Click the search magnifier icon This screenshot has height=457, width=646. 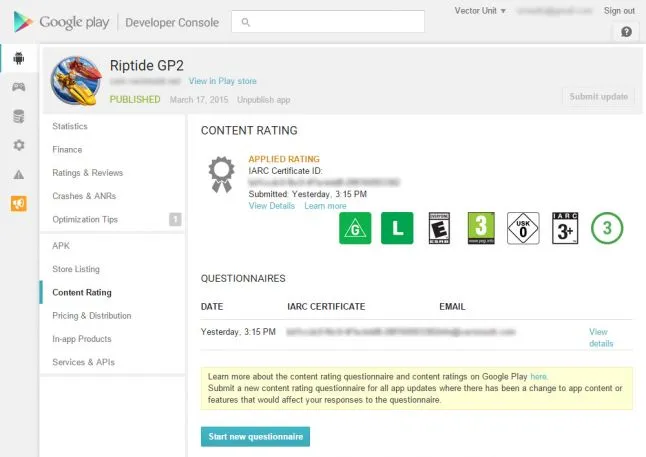coord(246,22)
